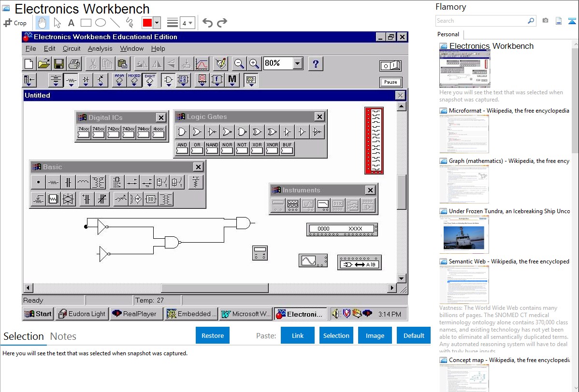Click the horizontal scrollbar thumb of canvas
579x392 pixels.
point(215,288)
